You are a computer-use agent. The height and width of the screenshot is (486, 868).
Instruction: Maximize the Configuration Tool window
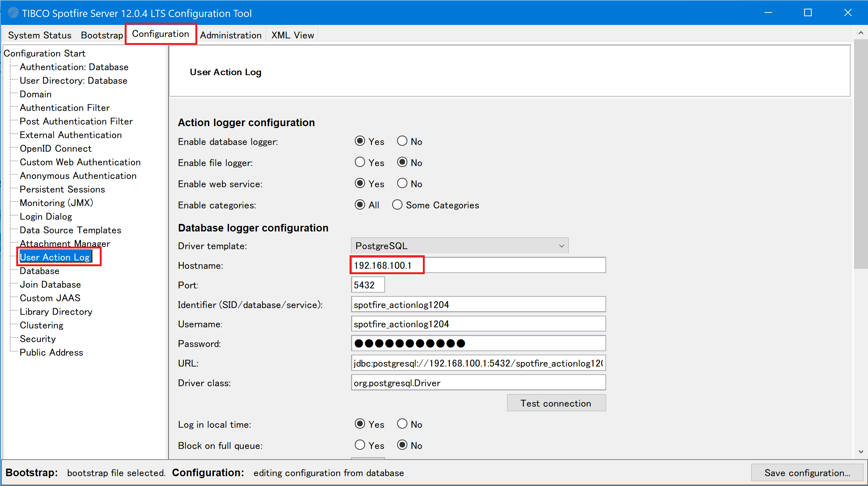pyautogui.click(x=808, y=13)
